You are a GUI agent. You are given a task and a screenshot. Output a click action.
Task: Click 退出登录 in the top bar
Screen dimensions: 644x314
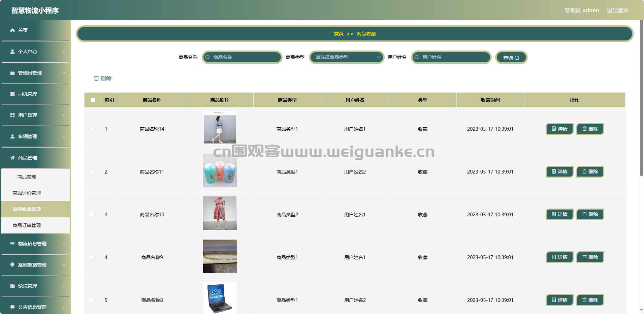[x=618, y=10]
